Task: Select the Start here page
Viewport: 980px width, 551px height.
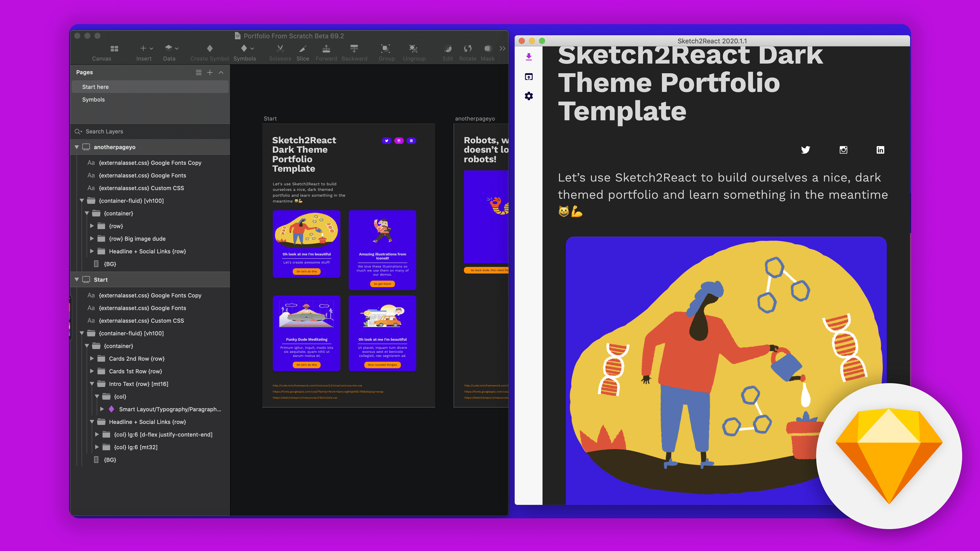Action: (x=95, y=87)
